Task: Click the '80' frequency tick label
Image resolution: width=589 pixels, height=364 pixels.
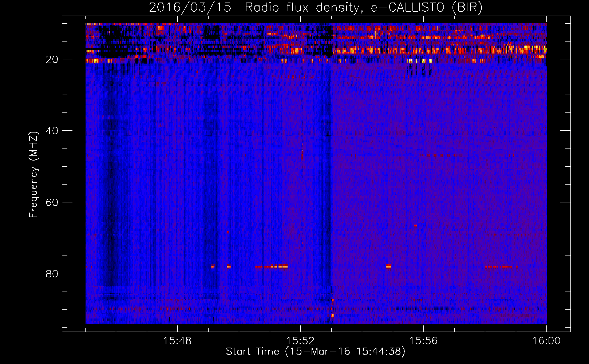Action: click(x=52, y=274)
